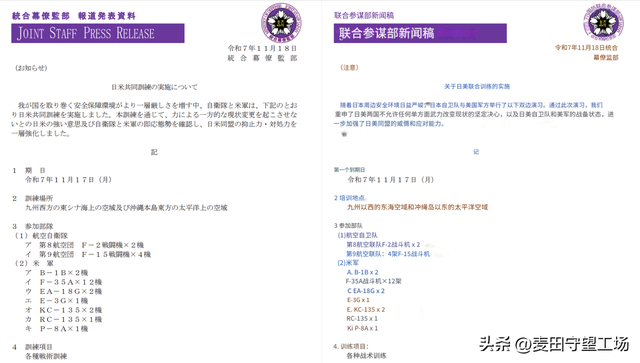The width and height of the screenshot is (640, 363).
Task: Click the "(1) 航空自衛隊" subheading
Action: 41,236
